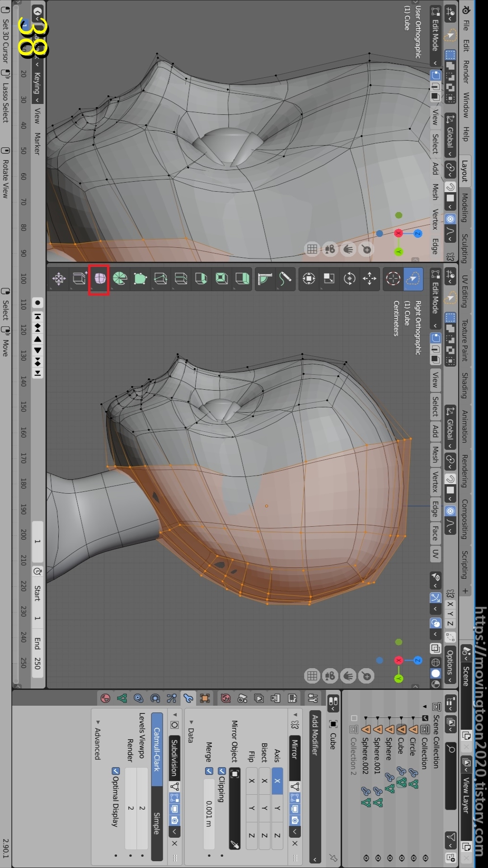Select the Extrude Region tool
488x868 pixels.
(242, 278)
